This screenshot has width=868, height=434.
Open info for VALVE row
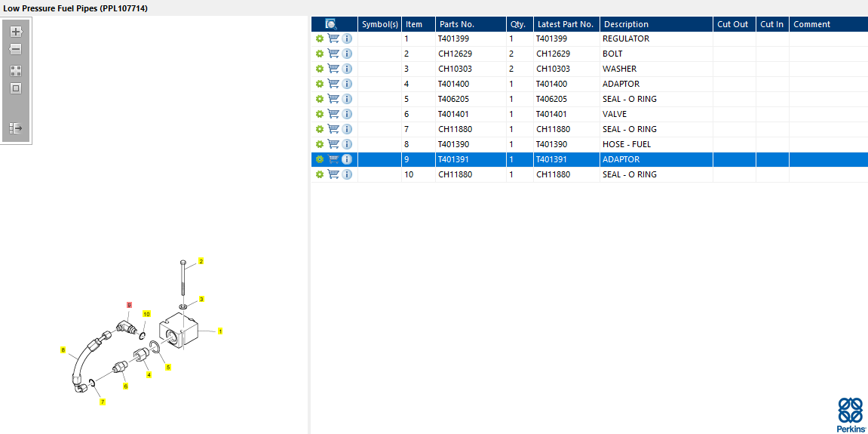coord(347,114)
